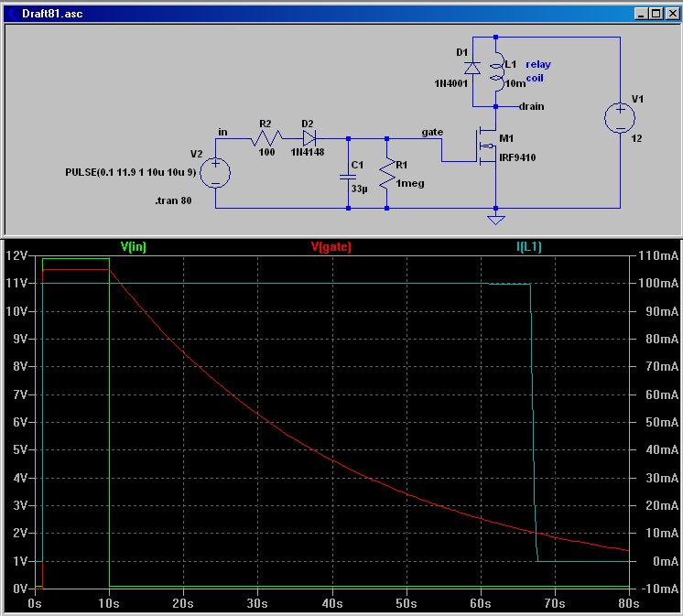Click the .tran 80 directive text
683x616 pixels.
pos(173,200)
